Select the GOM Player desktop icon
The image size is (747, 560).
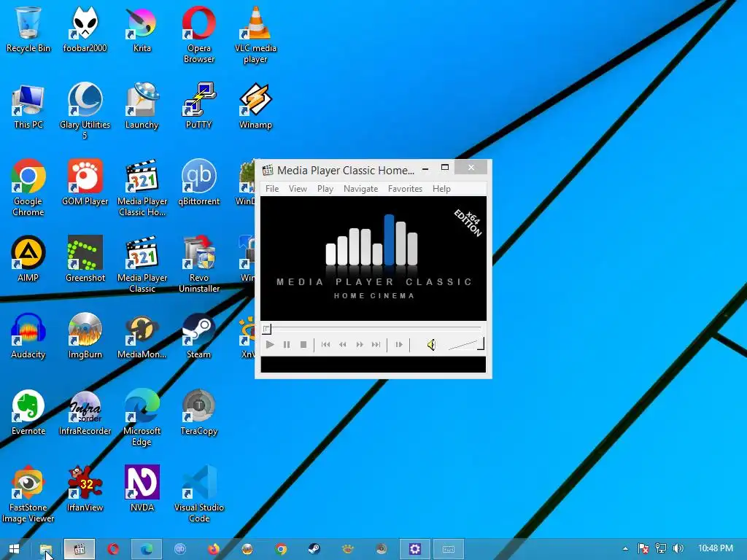pyautogui.click(x=85, y=182)
